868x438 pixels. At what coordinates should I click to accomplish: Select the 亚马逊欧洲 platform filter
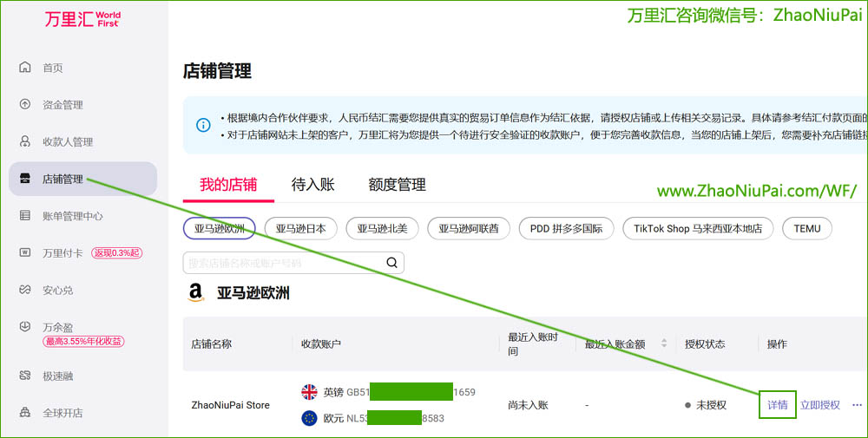220,228
